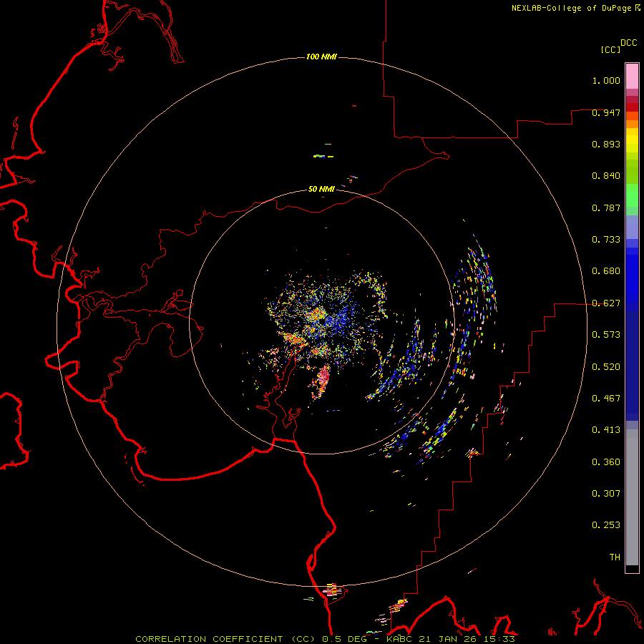
Task: Click the TH threshold label
Action: click(615, 557)
